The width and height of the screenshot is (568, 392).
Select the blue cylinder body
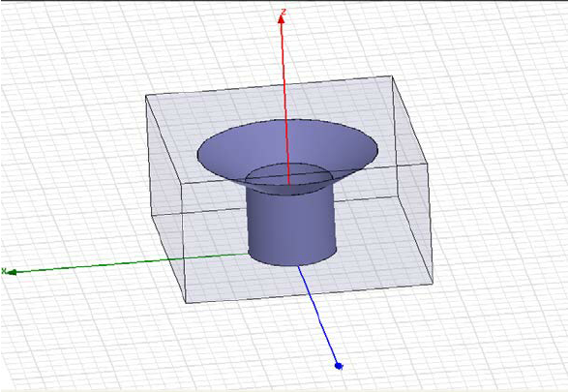click(x=291, y=228)
